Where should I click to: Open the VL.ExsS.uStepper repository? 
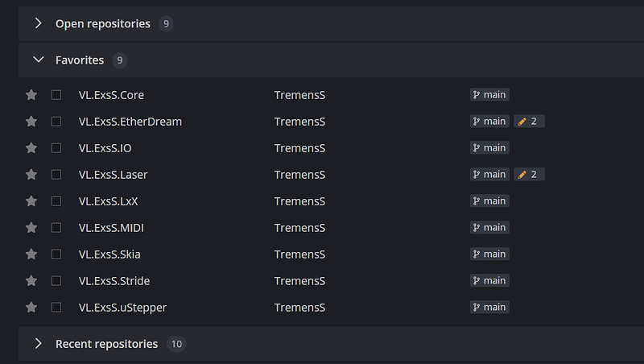click(122, 308)
